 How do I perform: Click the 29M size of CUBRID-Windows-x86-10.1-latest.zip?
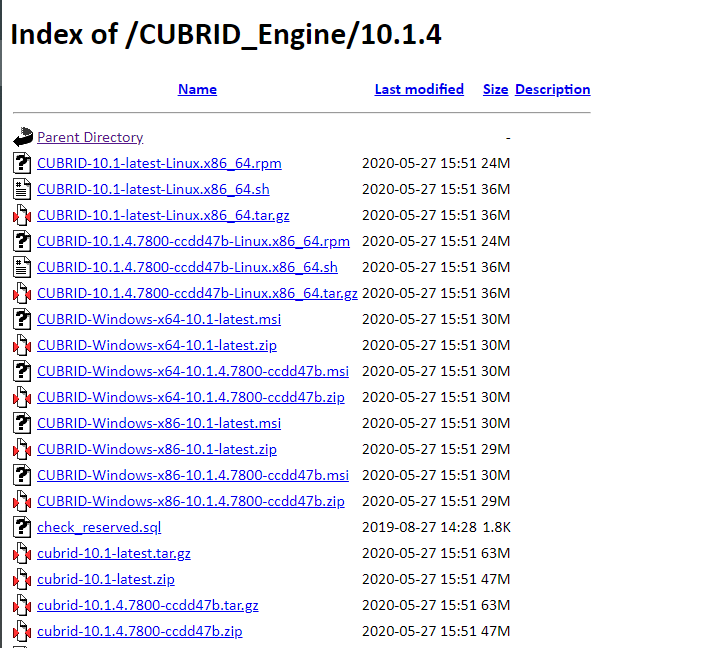(496, 449)
